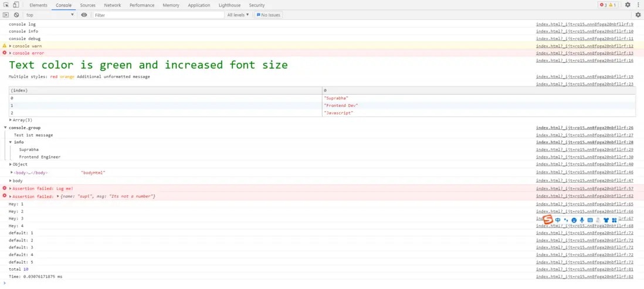Open source link for console.group line 26
This screenshot has width=644, height=289.
(584, 128)
